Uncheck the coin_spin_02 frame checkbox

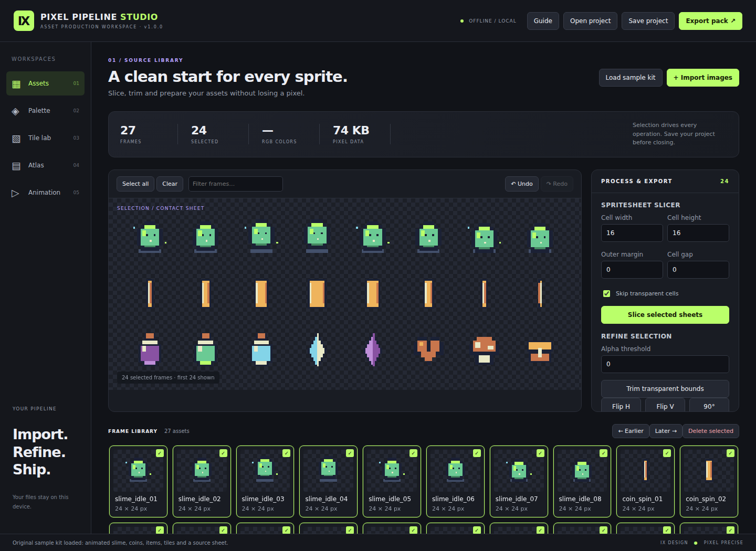(730, 453)
